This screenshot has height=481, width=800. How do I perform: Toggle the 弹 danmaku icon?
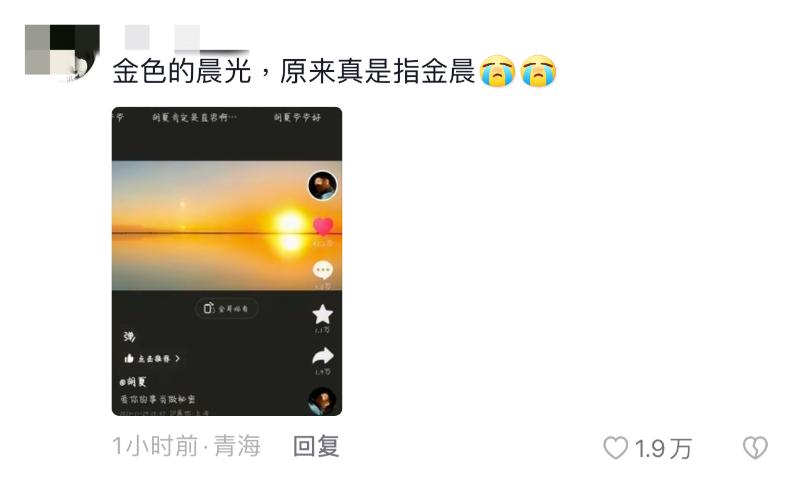point(129,337)
